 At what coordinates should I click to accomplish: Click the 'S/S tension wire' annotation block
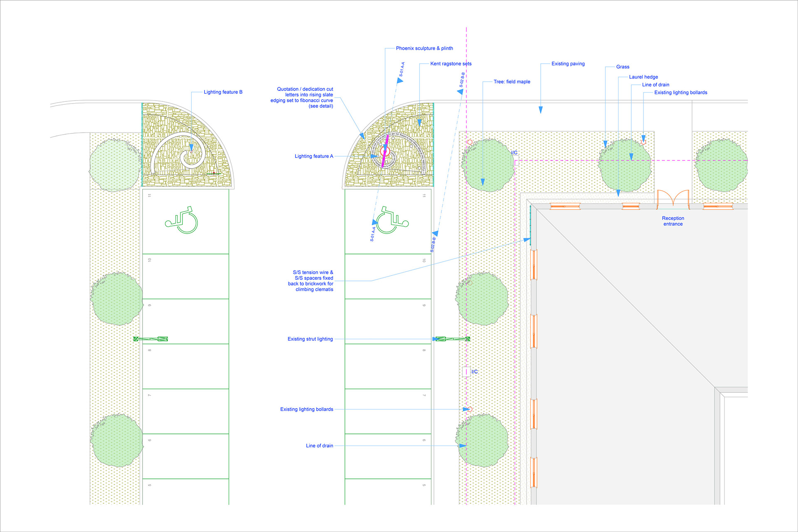[x=311, y=281]
